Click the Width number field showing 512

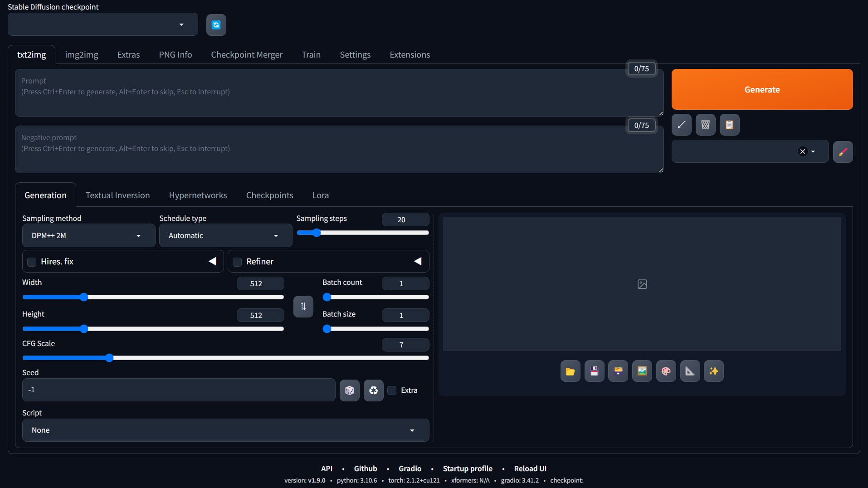(x=260, y=283)
